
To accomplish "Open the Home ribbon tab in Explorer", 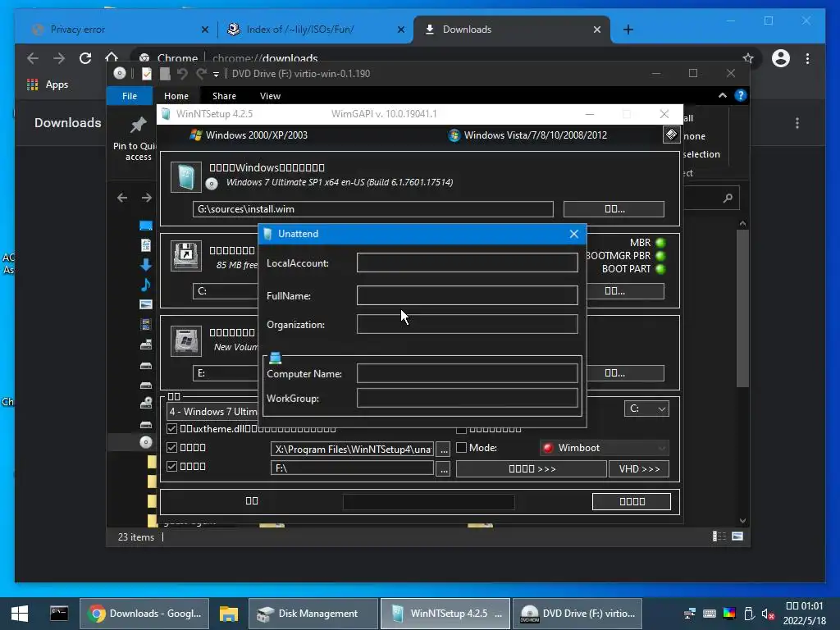I will (176, 96).
